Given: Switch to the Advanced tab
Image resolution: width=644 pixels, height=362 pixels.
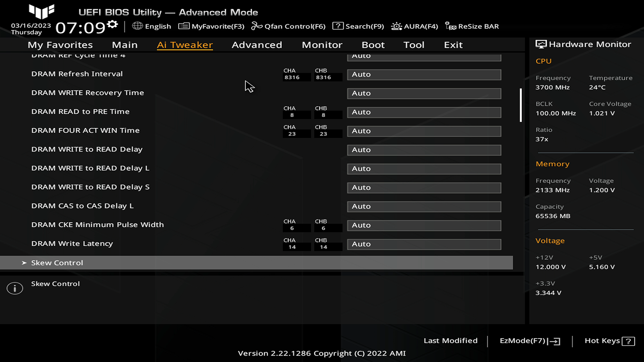Looking at the screenshot, I should (x=257, y=45).
